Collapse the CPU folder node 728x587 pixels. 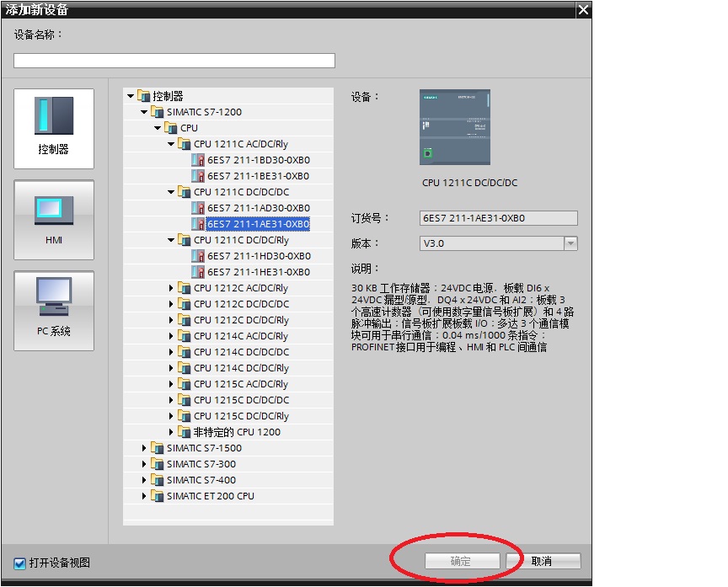[x=158, y=128]
